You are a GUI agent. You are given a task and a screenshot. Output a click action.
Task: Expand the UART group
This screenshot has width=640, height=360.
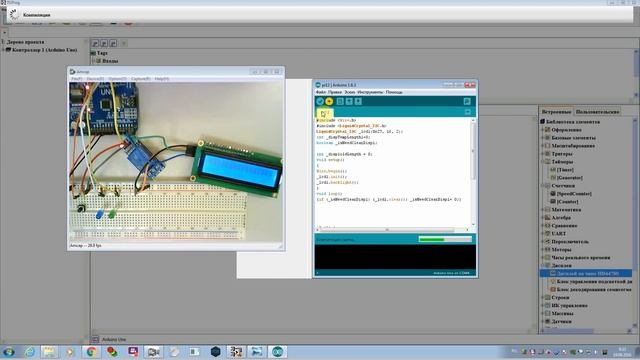tap(543, 233)
